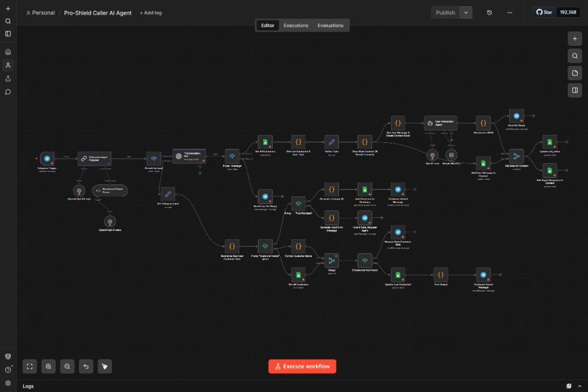588x392 pixels.
Task: Select the Customer Added Message node
Action: pos(398,189)
